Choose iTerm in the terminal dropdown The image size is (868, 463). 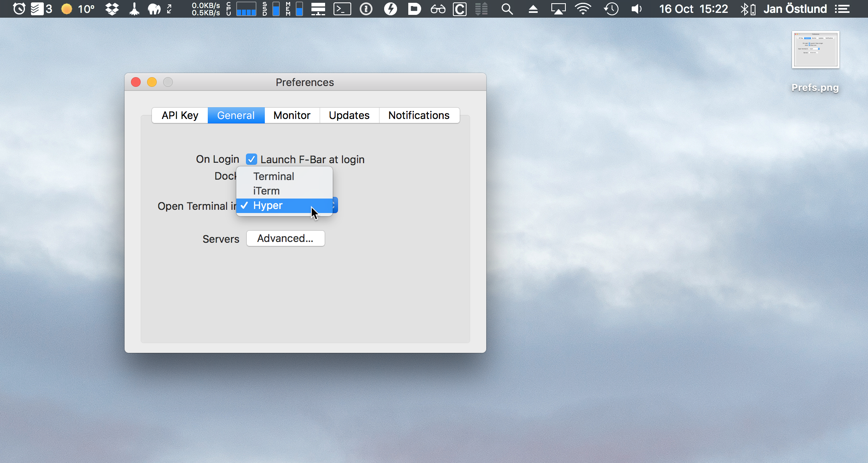pos(266,191)
